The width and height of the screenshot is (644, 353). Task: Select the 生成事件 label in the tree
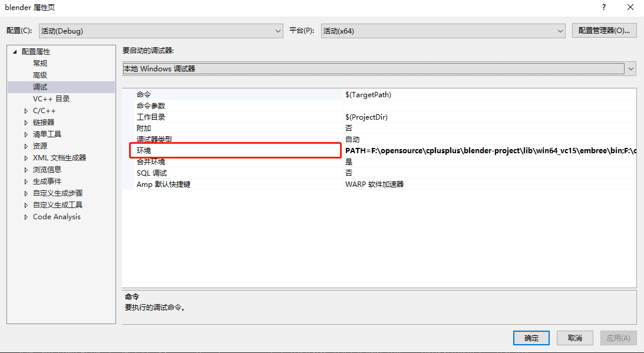[x=47, y=182]
